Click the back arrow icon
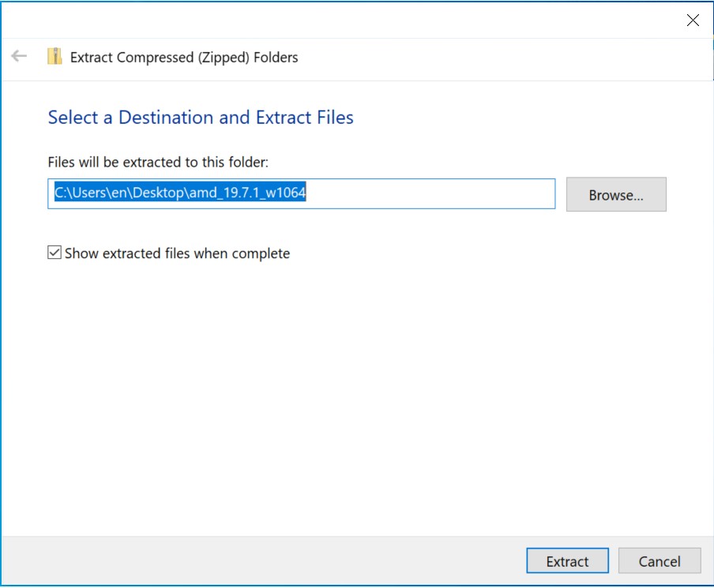The width and height of the screenshot is (714, 588). pyautogui.click(x=19, y=56)
